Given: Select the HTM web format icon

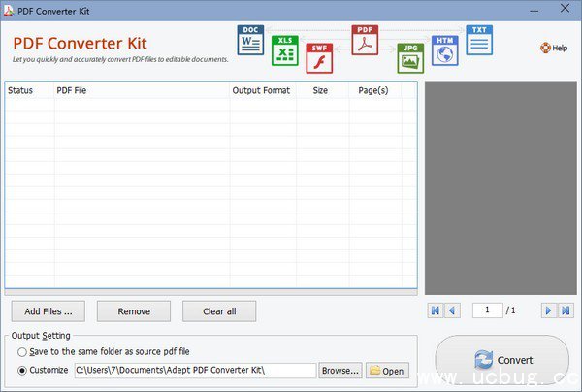Looking at the screenshot, I should click(x=444, y=49).
